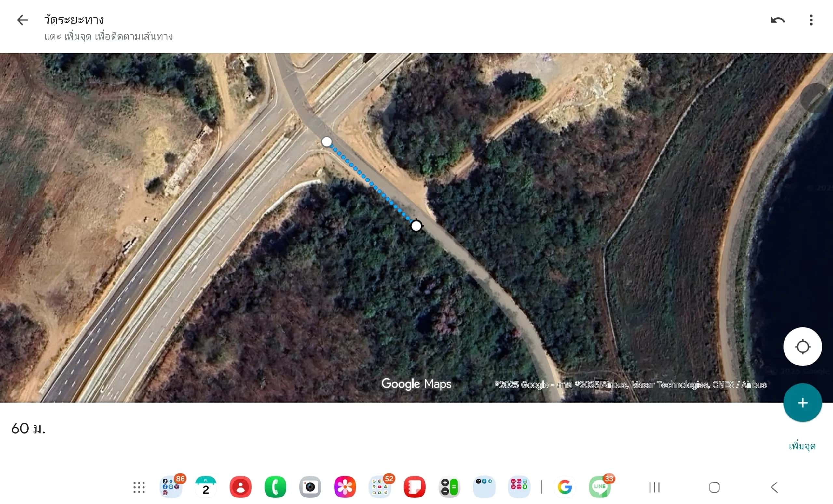Open the LINE messenger app
This screenshot has width=833, height=504.
click(x=599, y=487)
